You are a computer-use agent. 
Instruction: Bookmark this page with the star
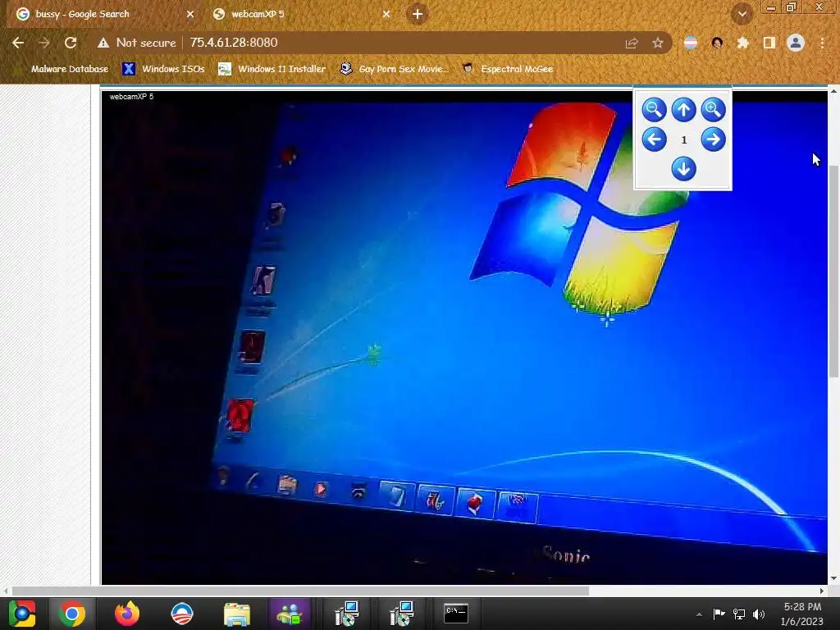point(658,43)
